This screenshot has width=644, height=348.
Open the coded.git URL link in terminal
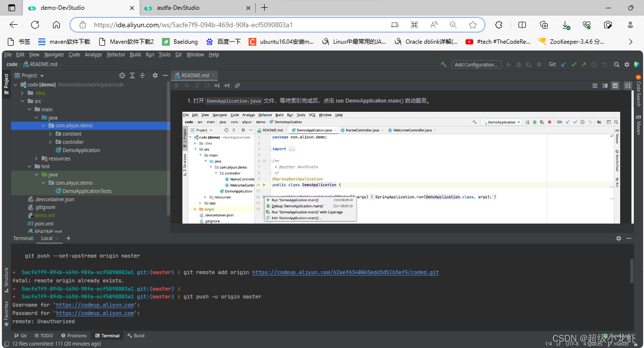(345, 272)
